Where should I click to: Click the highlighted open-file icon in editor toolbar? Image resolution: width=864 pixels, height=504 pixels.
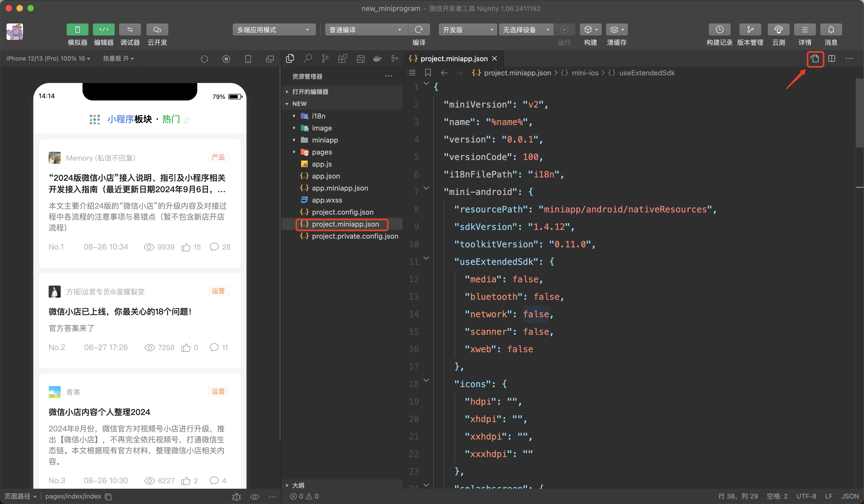coord(815,59)
